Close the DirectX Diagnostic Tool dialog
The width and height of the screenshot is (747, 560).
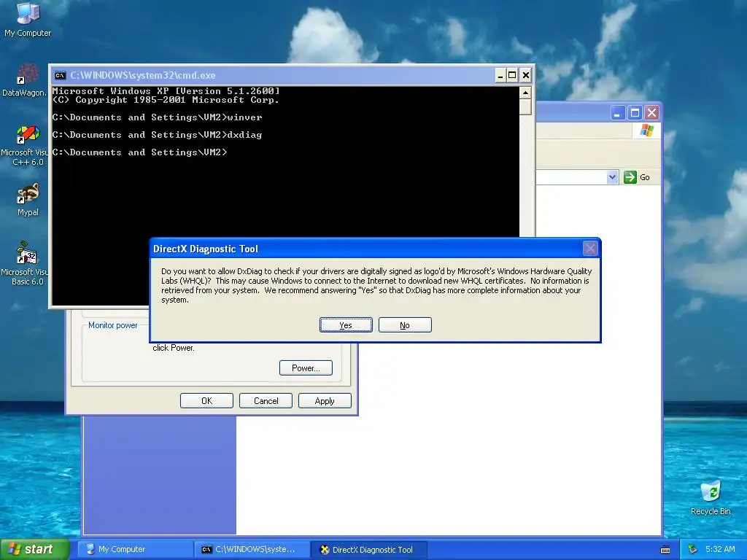590,248
